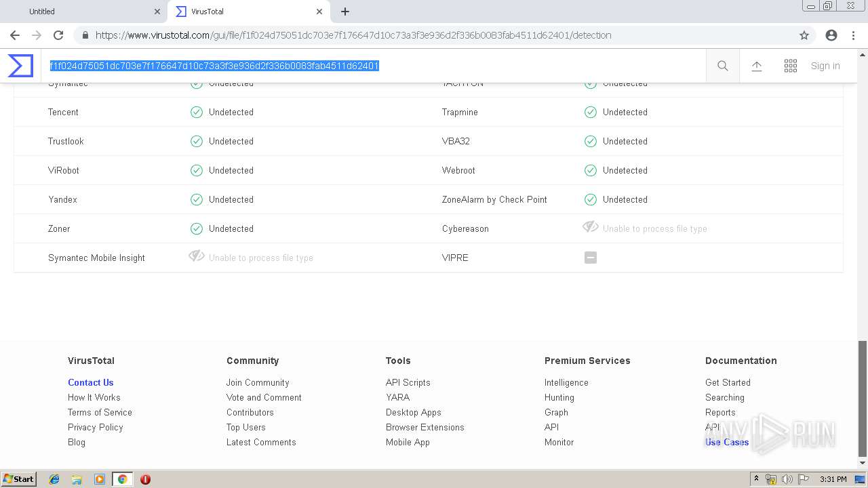Switch to the Untitled tab
The height and width of the screenshot is (488, 868).
click(x=84, y=12)
